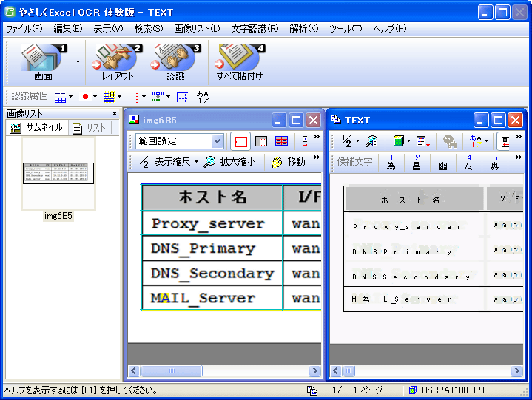Click the あA17 character type icon
The height and width of the screenshot is (400, 532).
203,97
